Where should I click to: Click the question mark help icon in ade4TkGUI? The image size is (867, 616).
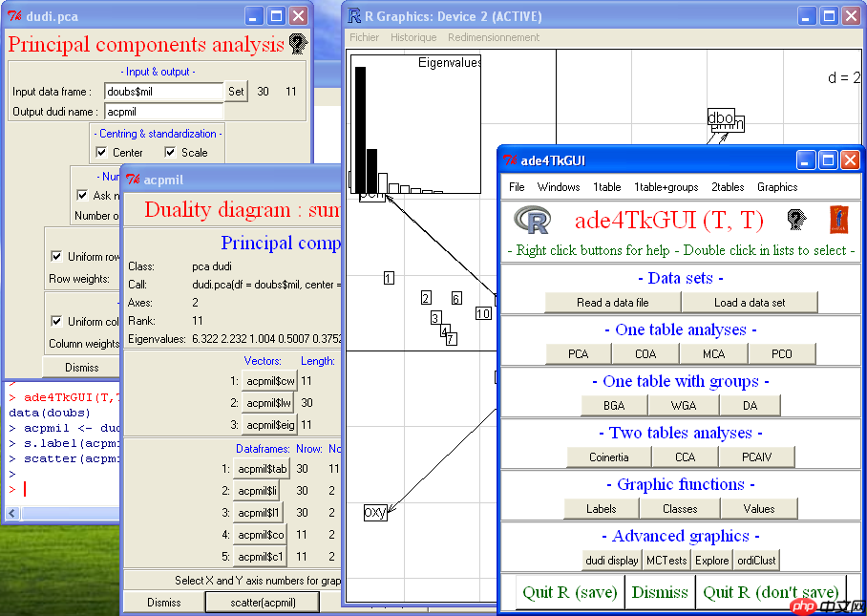click(x=795, y=221)
